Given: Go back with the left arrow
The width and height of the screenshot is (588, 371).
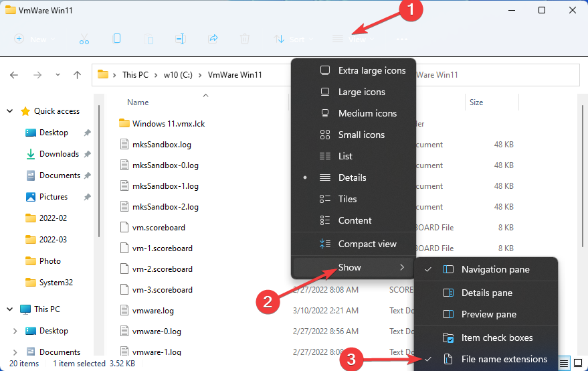Looking at the screenshot, I should (x=14, y=75).
